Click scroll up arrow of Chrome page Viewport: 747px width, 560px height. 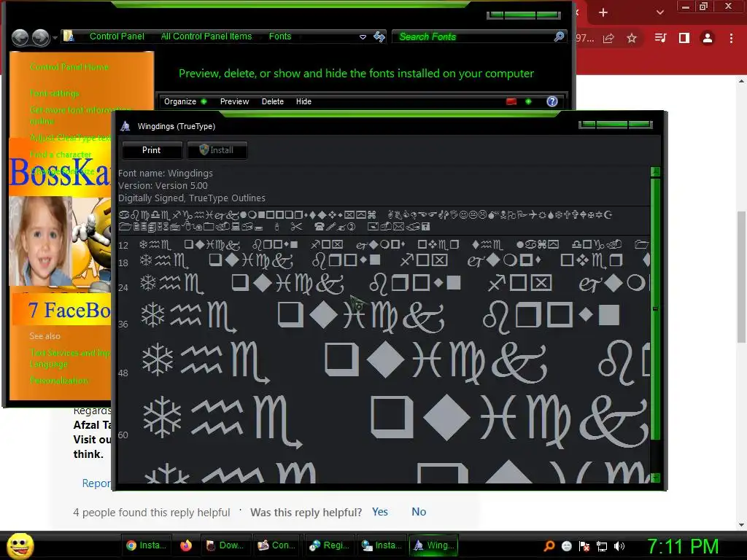741,81
